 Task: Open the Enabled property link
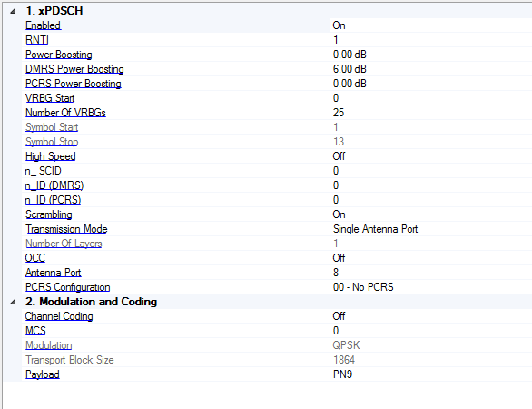pos(43,25)
